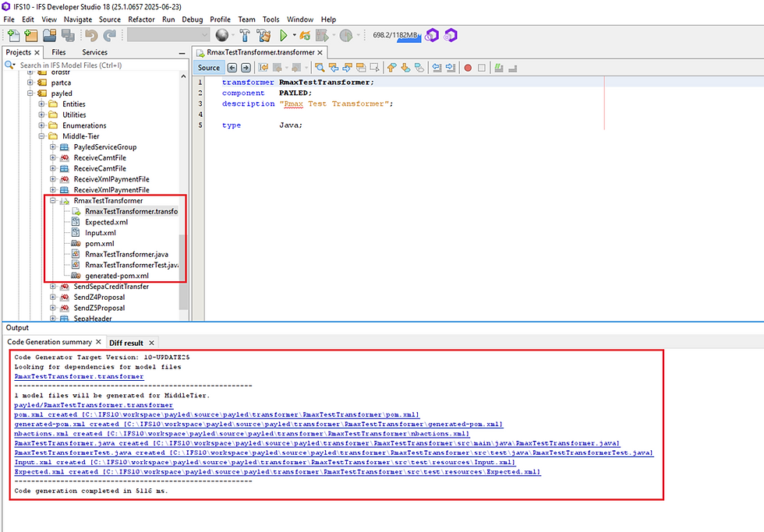Click the Find Next Occurrence icon
The width and height of the screenshot is (764, 532).
[348, 68]
